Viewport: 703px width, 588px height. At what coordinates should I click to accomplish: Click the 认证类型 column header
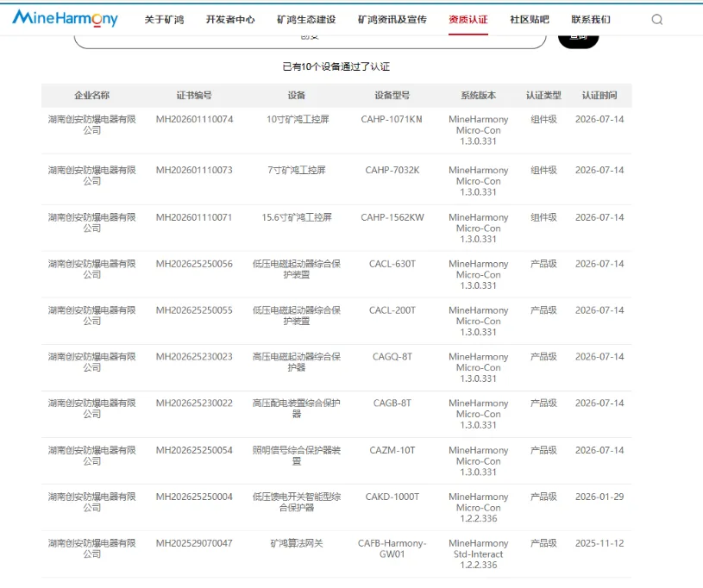click(x=543, y=95)
